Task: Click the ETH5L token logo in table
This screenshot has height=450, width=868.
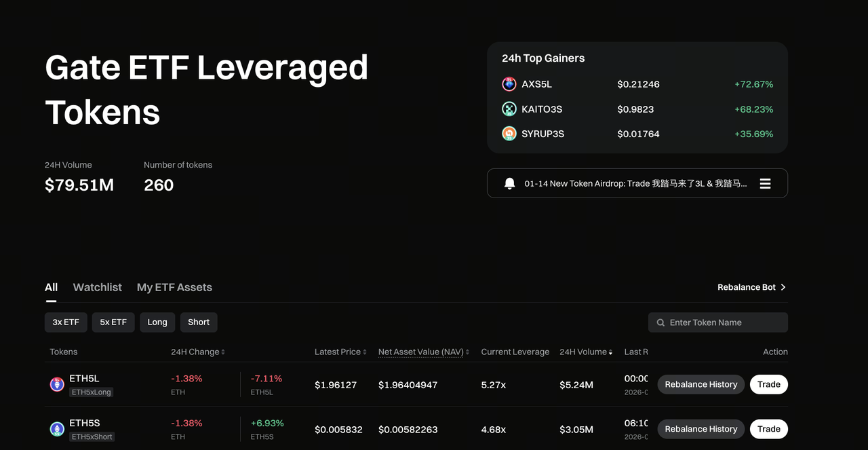Action: click(x=57, y=385)
